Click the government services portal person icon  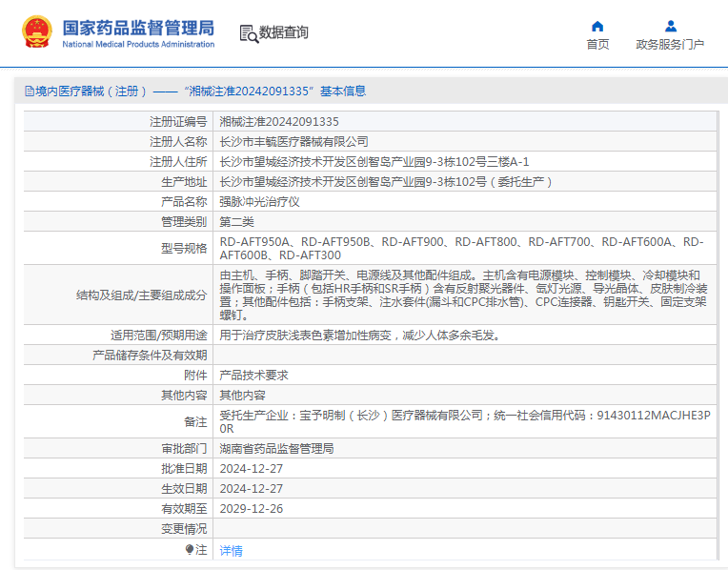(671, 26)
